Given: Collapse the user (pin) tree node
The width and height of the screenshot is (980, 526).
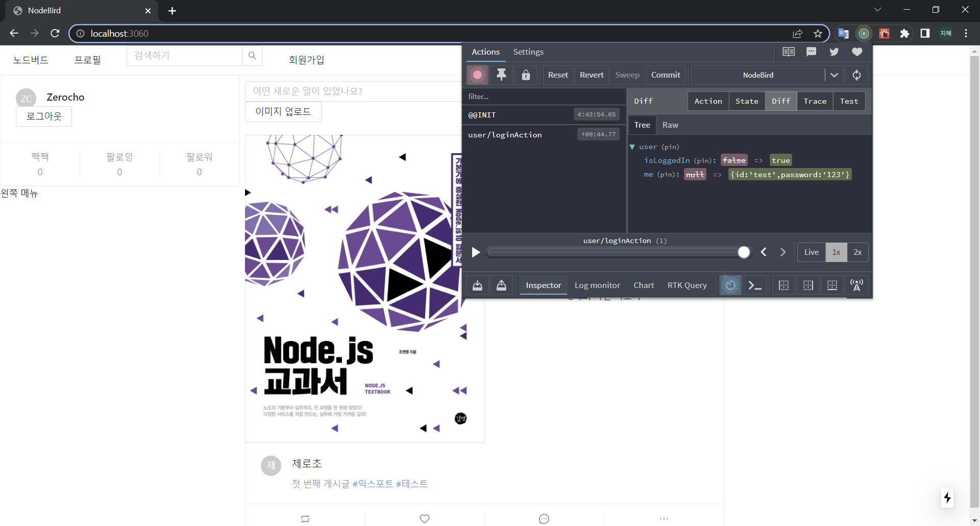Looking at the screenshot, I should (632, 147).
